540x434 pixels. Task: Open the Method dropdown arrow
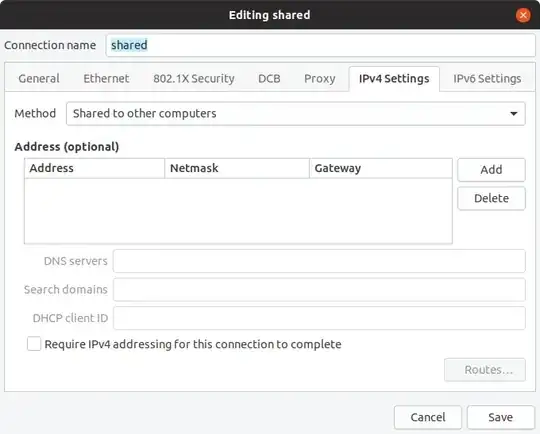[x=513, y=114]
